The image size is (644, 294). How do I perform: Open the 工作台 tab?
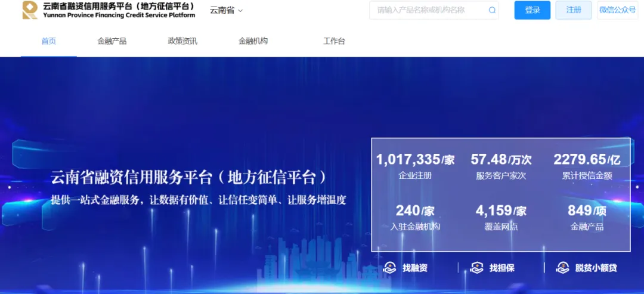pyautogui.click(x=334, y=41)
